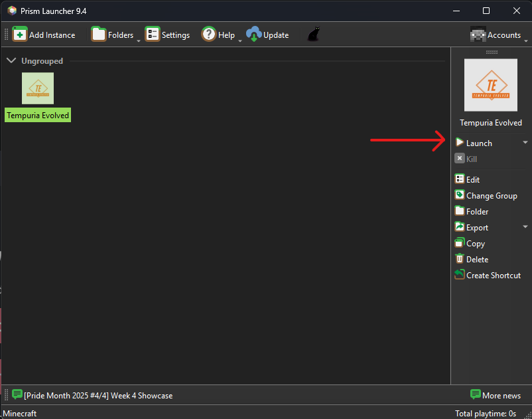
Task: Click the More news button
Action: click(x=496, y=395)
